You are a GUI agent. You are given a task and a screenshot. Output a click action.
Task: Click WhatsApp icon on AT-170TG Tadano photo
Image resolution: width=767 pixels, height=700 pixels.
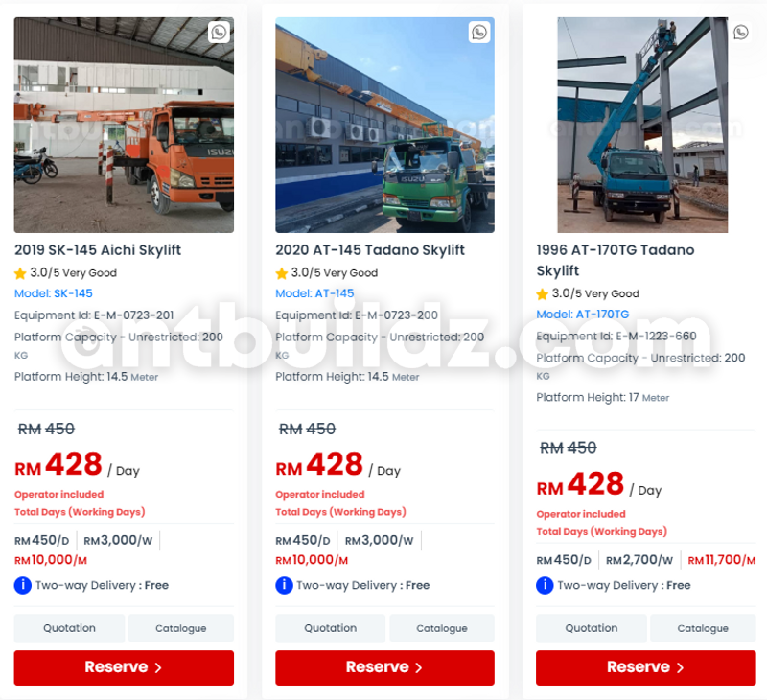coord(740,33)
